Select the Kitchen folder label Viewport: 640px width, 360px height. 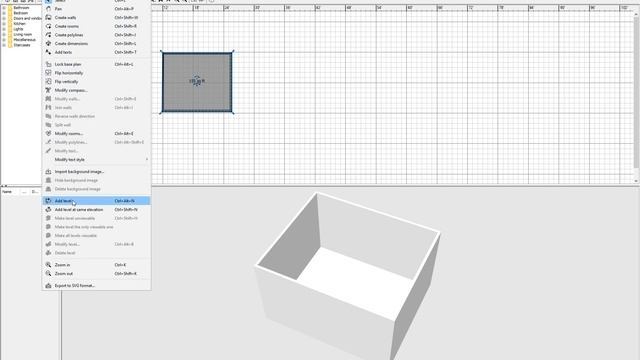click(19, 24)
